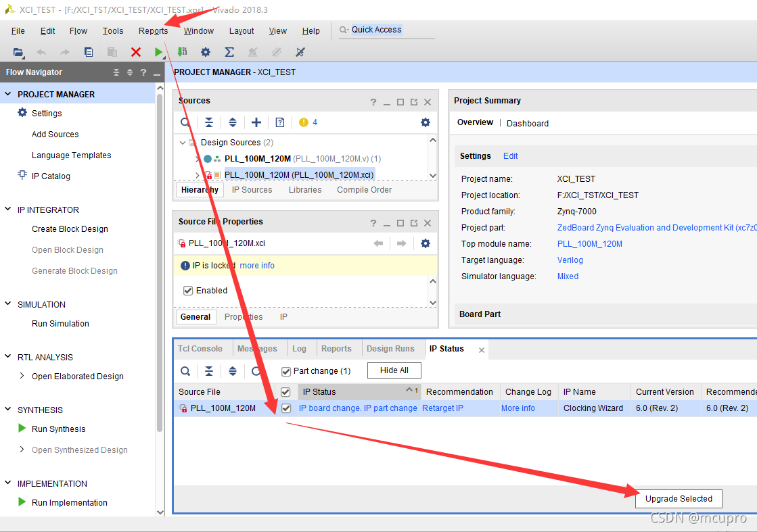Collapse the PROJECT MANAGER section
The image size is (757, 532).
[8, 94]
